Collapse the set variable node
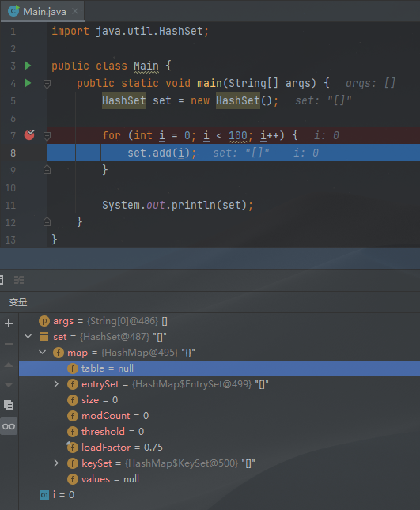The height and width of the screenshot is (510, 420). tap(28, 337)
